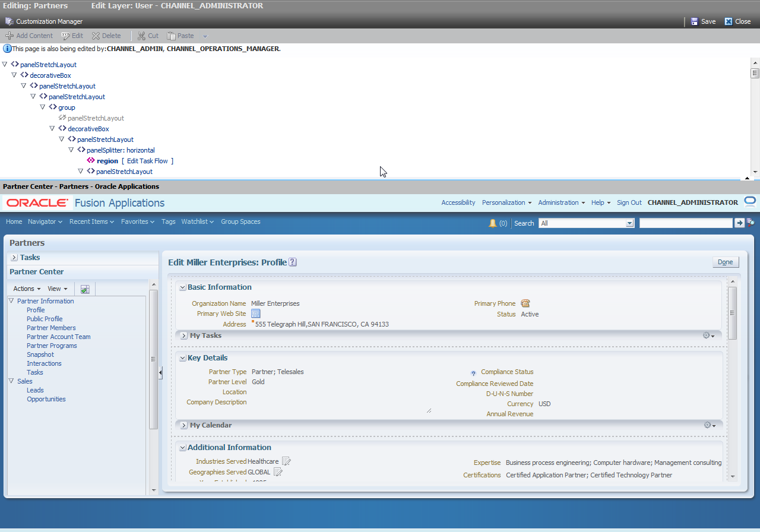Open the Navigator menu
The width and height of the screenshot is (760, 532).
45,221
